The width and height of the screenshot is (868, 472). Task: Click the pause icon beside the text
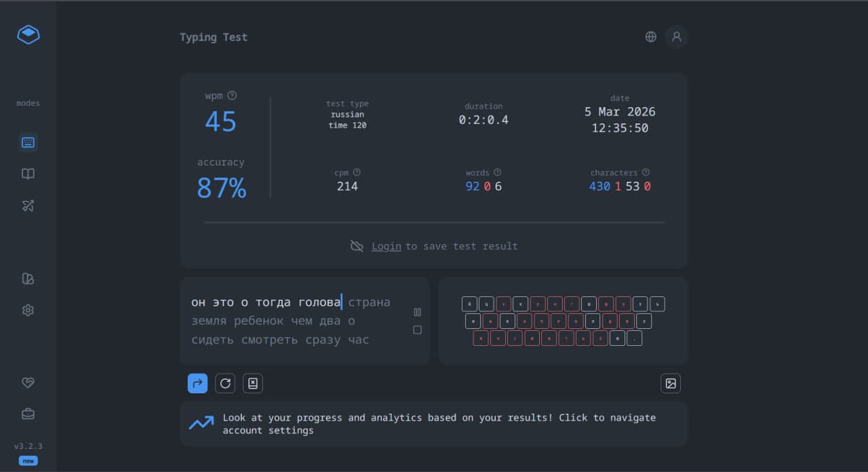click(417, 312)
